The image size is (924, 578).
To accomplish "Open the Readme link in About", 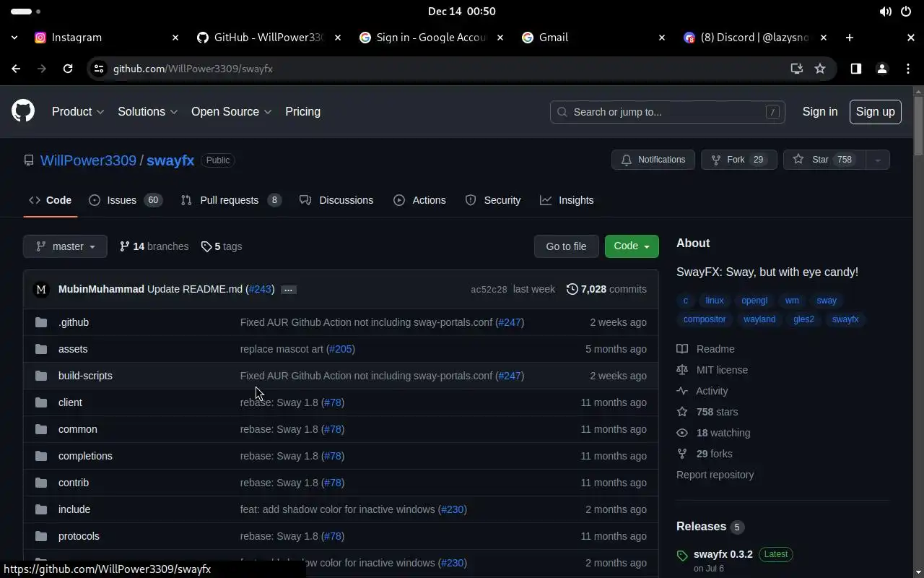I will (x=706, y=349).
